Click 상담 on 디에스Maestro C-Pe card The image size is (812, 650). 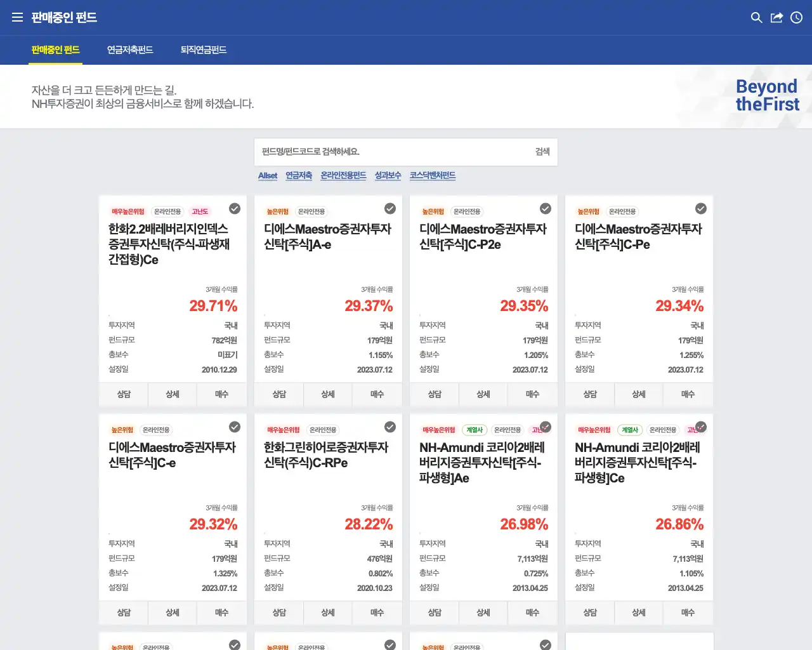[x=590, y=394]
